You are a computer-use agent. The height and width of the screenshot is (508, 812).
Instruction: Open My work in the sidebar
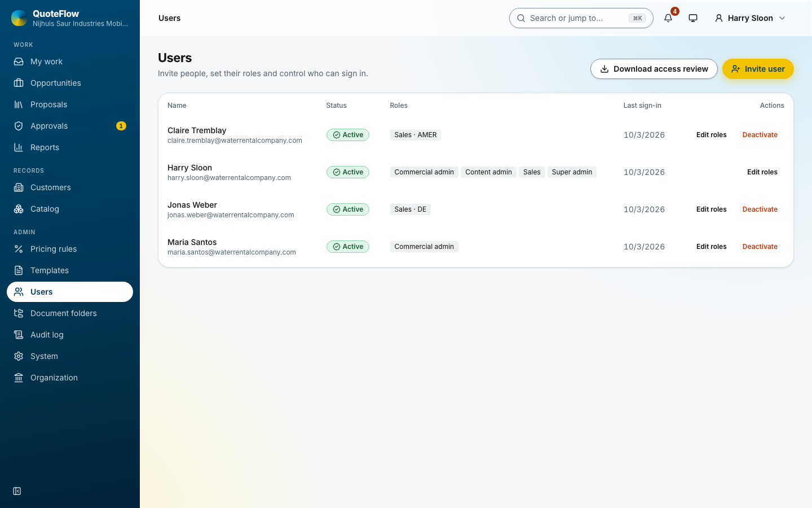70,62
